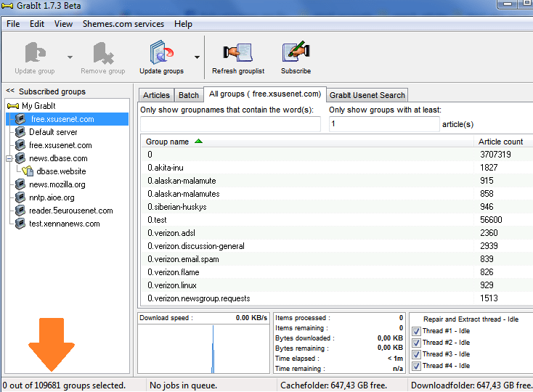The image size is (533, 392).
Task: Switch to the GrabIt Usenet Search tab
Action: tap(367, 95)
